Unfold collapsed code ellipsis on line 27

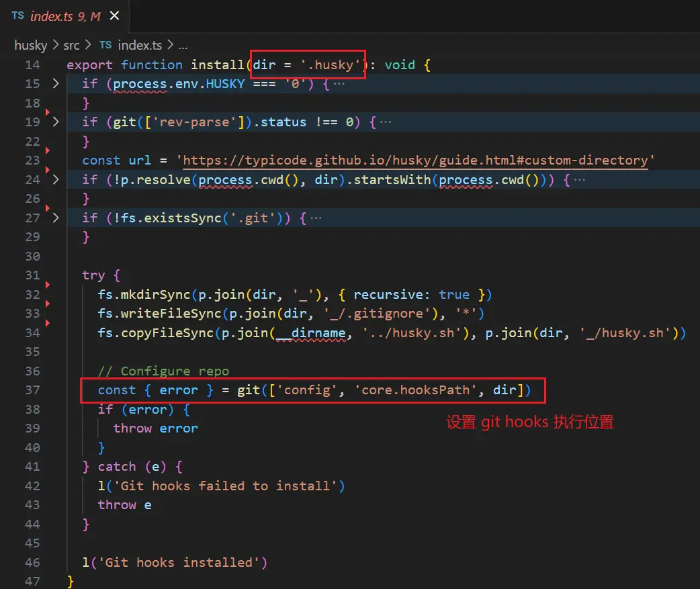(316, 218)
